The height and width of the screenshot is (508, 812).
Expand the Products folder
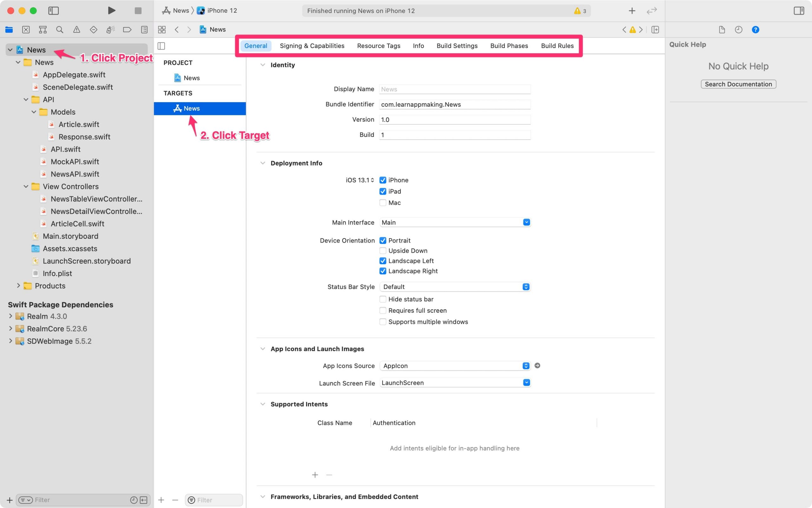tap(18, 285)
